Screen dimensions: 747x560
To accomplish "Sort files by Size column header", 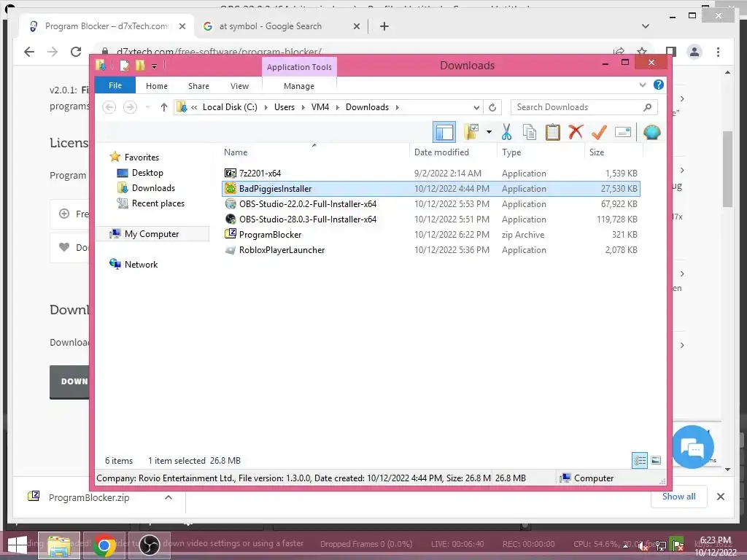I will [614, 152].
